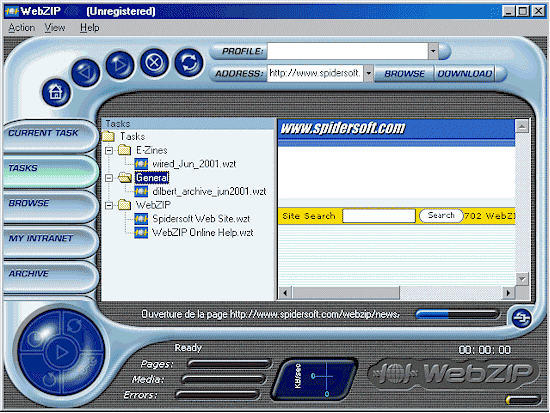Click the wired_Jun_2001.wzt file icon
The width and height of the screenshot is (550, 413).
(141, 164)
